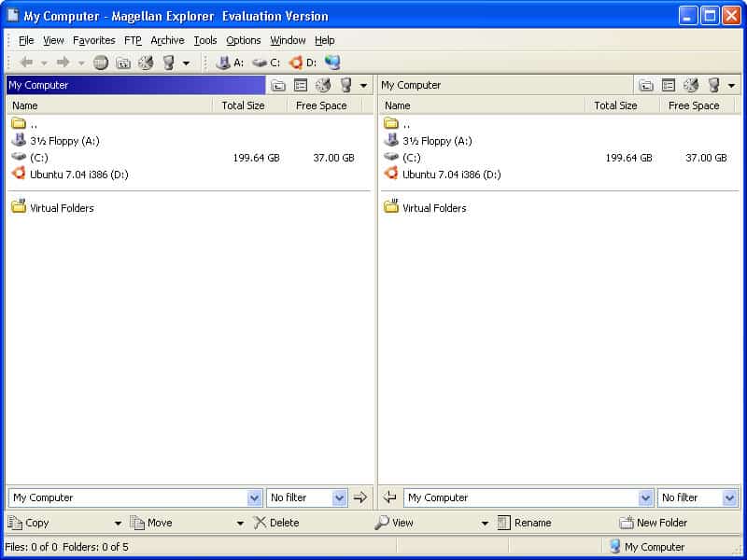Expand the Copy button dropdown arrow
This screenshot has width=747, height=560.
(x=118, y=524)
